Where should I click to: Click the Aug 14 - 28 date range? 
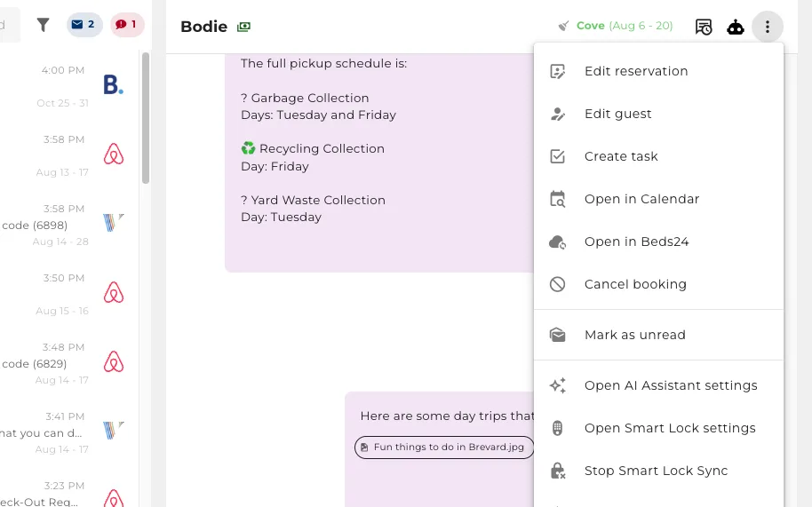(60, 242)
